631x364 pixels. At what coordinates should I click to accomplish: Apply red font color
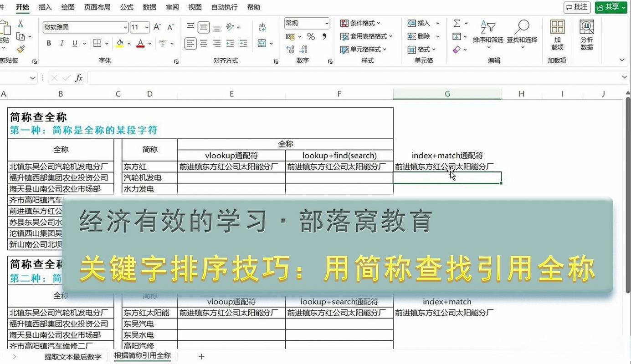140,43
